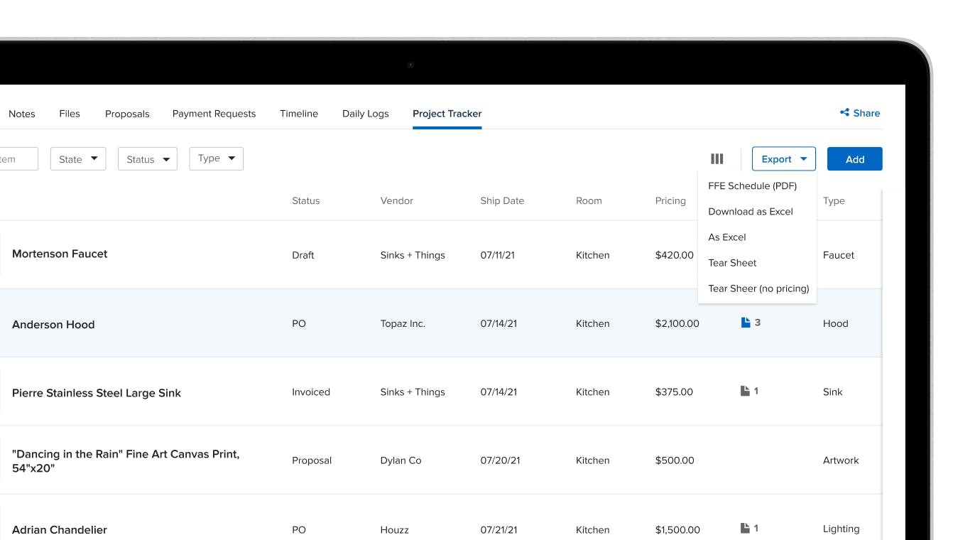Switch to the Proposals tab
The height and width of the screenshot is (540, 980).
pyautogui.click(x=127, y=114)
